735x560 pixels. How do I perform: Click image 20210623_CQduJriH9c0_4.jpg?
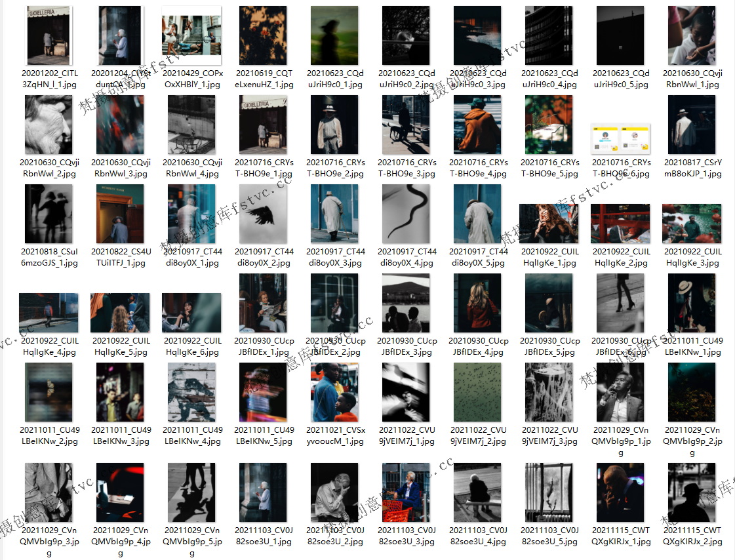tap(549, 35)
